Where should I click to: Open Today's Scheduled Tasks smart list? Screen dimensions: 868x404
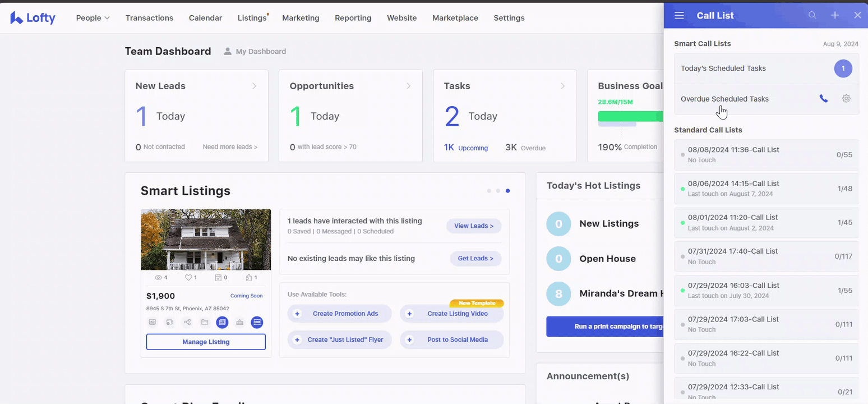tap(767, 68)
